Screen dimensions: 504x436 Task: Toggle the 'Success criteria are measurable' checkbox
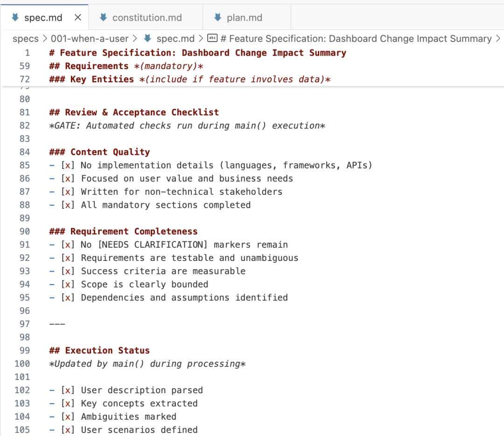[68, 271]
